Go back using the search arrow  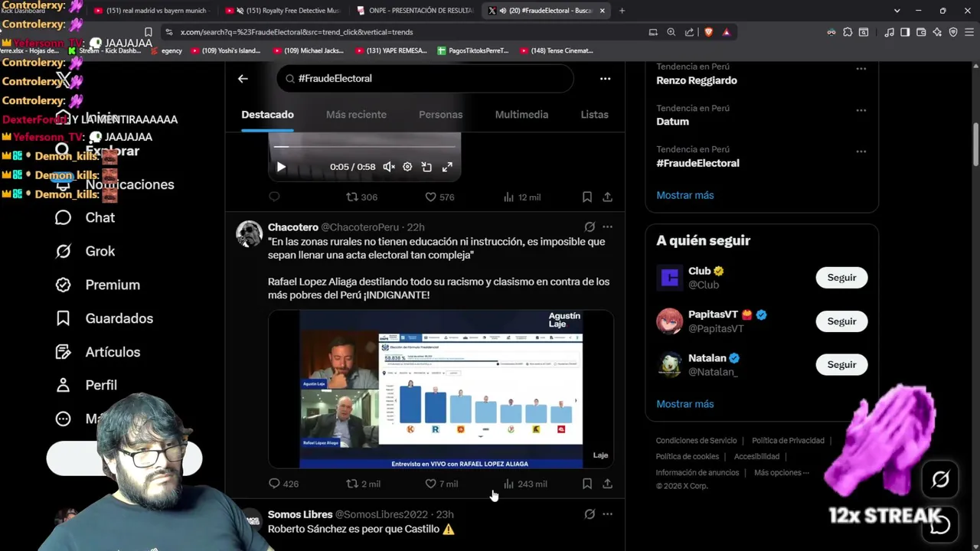click(243, 79)
